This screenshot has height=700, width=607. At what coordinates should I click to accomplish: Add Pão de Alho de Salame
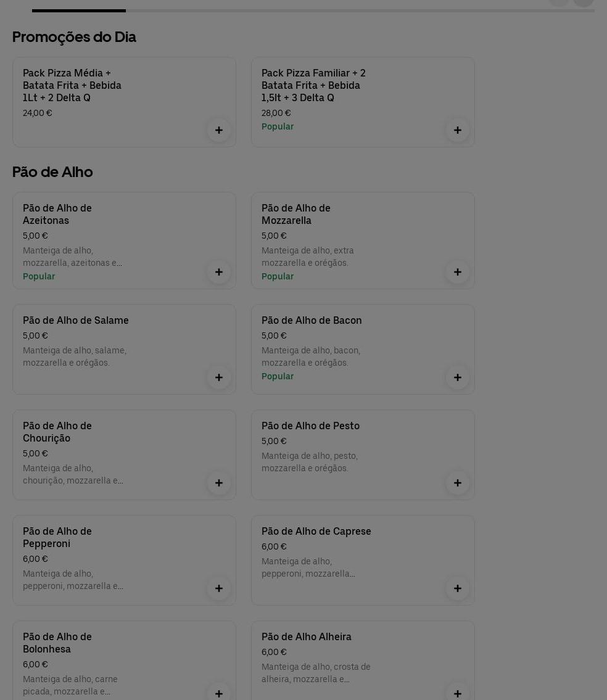(x=219, y=377)
